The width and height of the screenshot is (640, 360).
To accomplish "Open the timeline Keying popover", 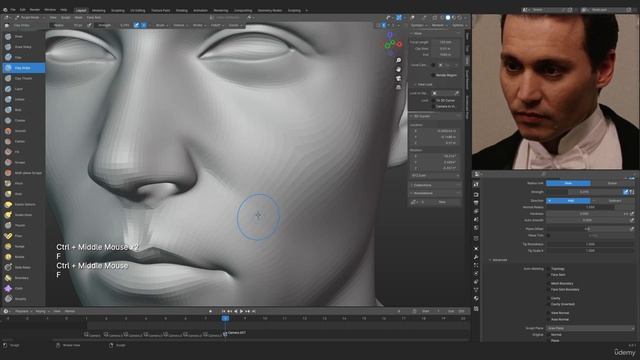I will point(41,311).
